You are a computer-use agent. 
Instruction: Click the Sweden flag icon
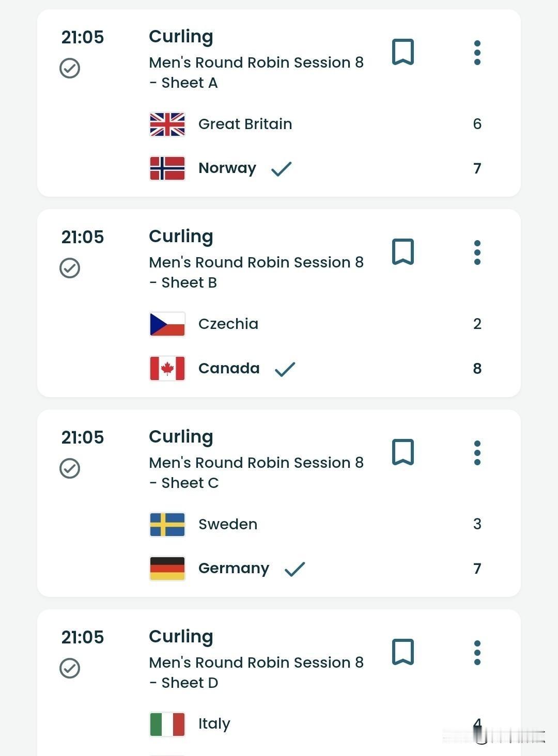click(x=167, y=524)
